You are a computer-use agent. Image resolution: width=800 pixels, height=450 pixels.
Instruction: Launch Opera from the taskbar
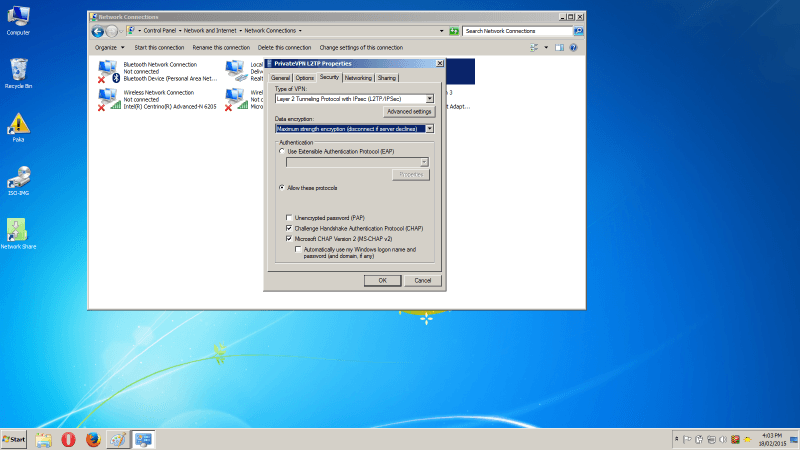pos(68,439)
